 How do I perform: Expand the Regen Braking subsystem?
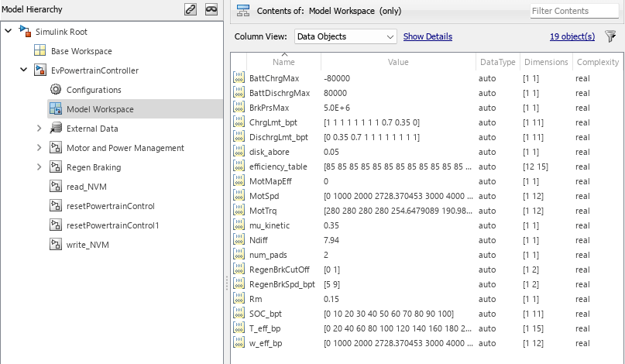pos(39,167)
